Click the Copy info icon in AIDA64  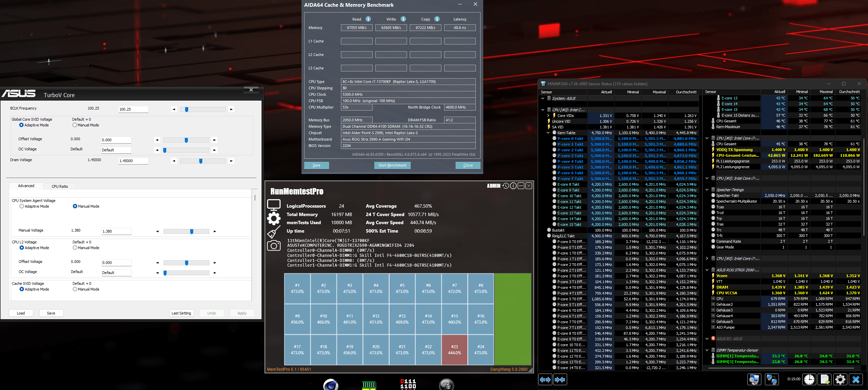click(x=437, y=19)
